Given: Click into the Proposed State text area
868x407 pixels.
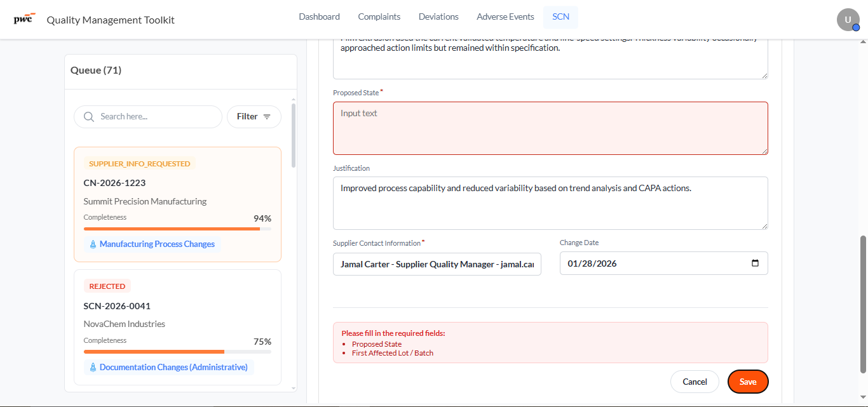Looking at the screenshot, I should [550, 128].
